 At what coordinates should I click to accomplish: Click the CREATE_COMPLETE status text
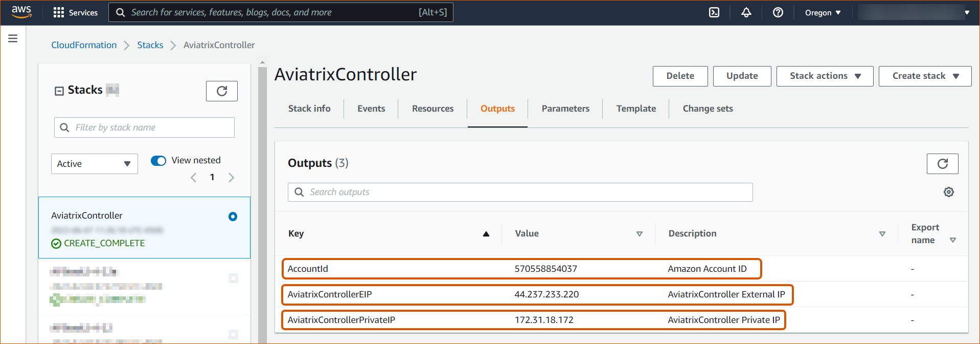click(x=104, y=243)
